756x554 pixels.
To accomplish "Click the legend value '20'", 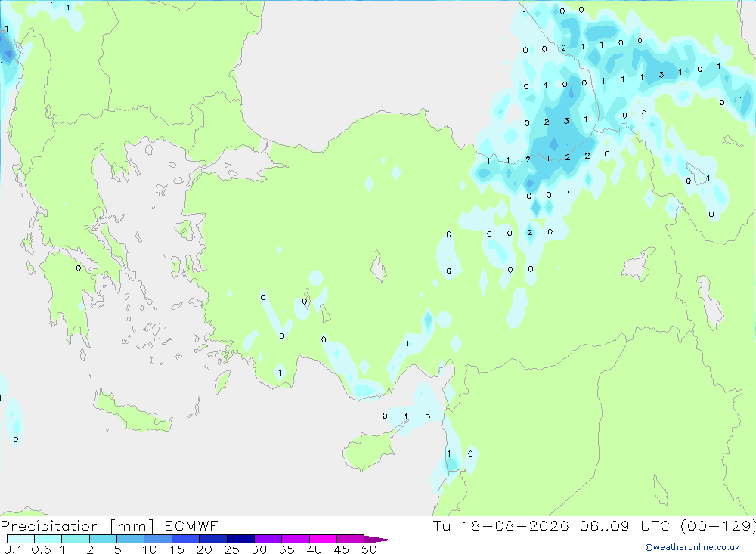I will point(204,549).
